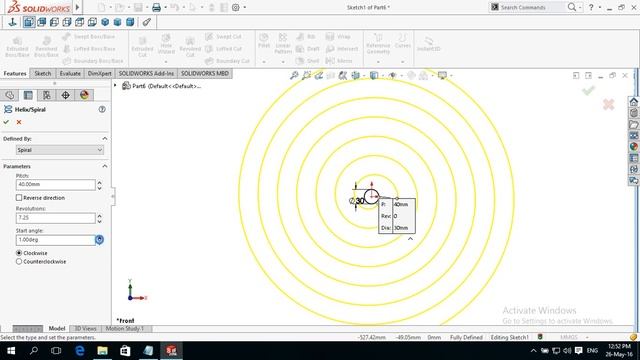Open View Orientation icon in heads-up toolbar

pos(356,76)
